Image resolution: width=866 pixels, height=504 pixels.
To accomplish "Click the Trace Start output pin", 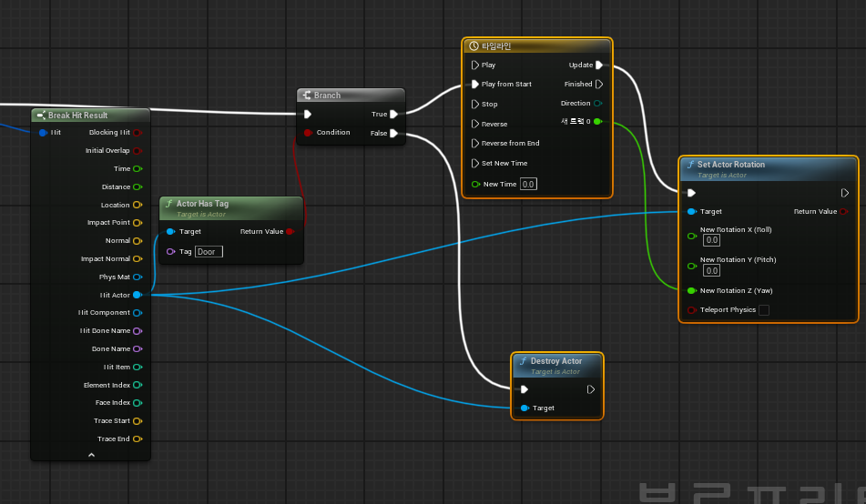I will tap(138, 420).
